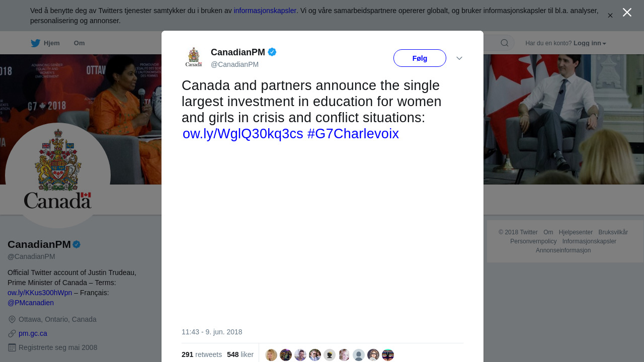The height and width of the screenshot is (362, 644).
Task: Click the large Canada coat of arms profile picture
Action: [x=58, y=175]
